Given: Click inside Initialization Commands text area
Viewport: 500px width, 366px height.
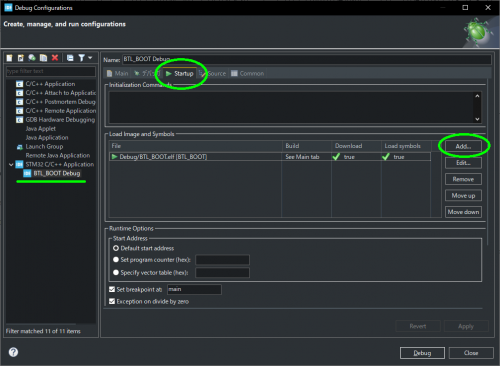Looking at the screenshot, I should [292, 107].
